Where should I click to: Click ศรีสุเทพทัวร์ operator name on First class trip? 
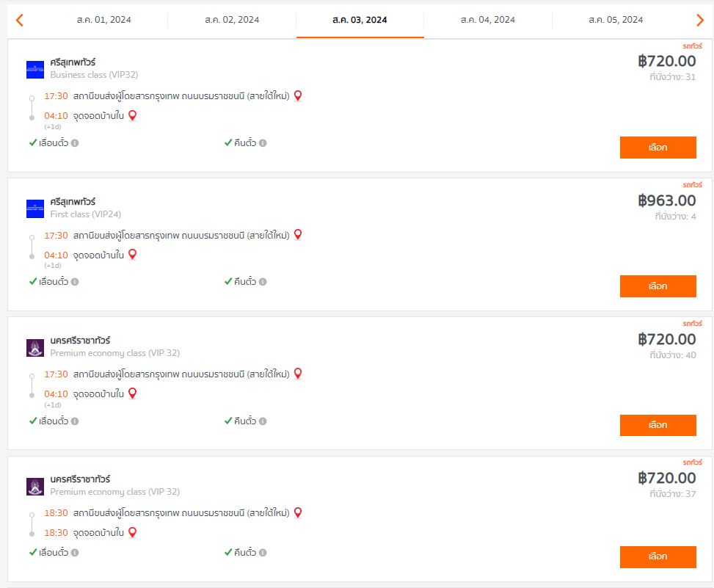[73, 202]
